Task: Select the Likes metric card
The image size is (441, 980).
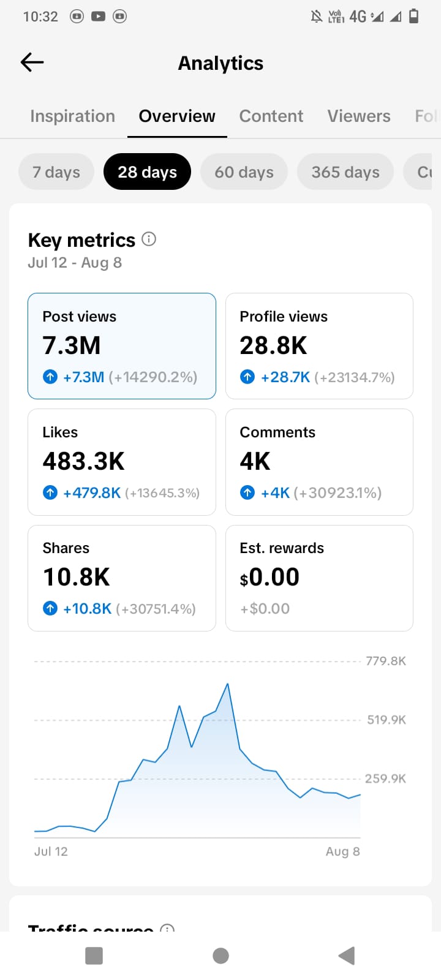Action: 122,462
